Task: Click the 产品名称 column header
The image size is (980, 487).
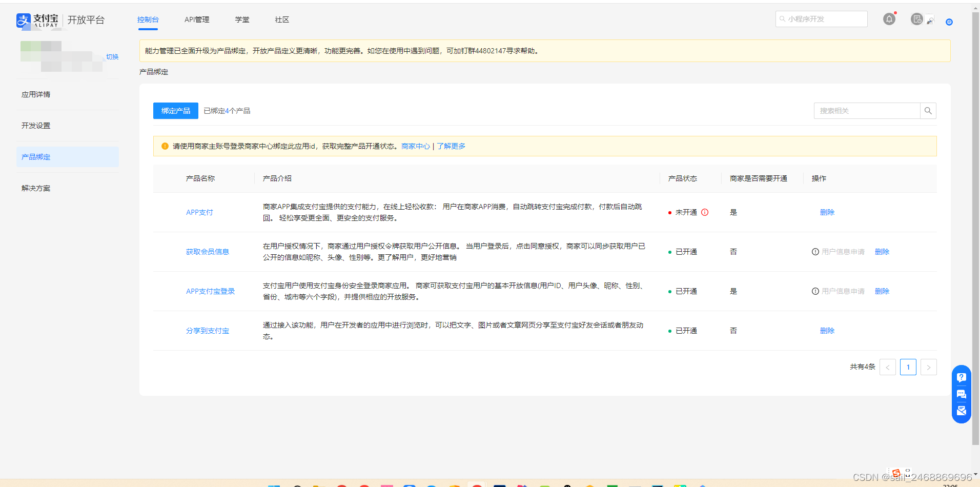Action: coord(200,178)
